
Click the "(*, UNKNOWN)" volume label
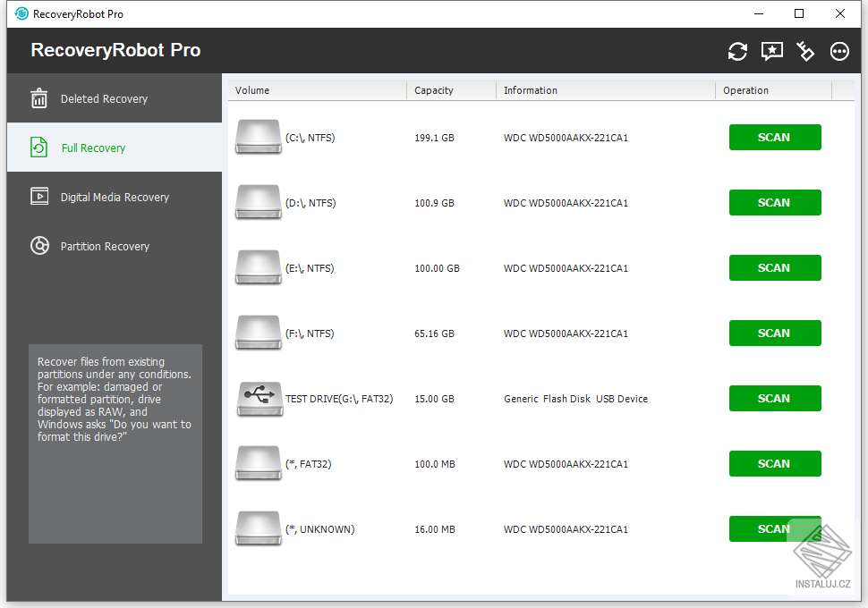point(320,529)
